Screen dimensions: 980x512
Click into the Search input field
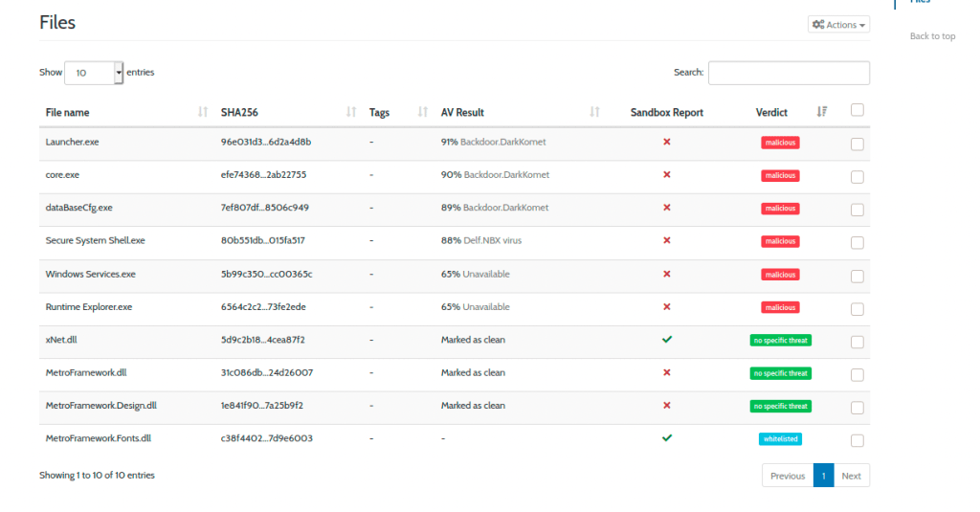789,73
